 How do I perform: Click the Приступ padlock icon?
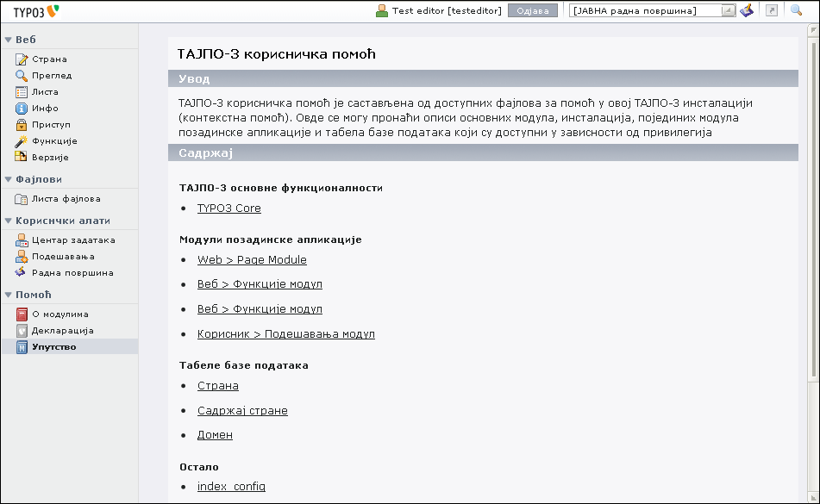tap(22, 125)
